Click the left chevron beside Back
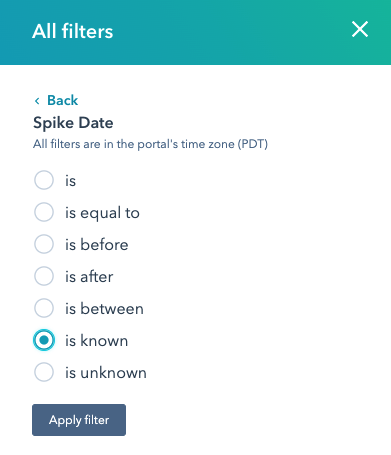Image resolution: width=391 pixels, height=455 pixels. (x=37, y=101)
